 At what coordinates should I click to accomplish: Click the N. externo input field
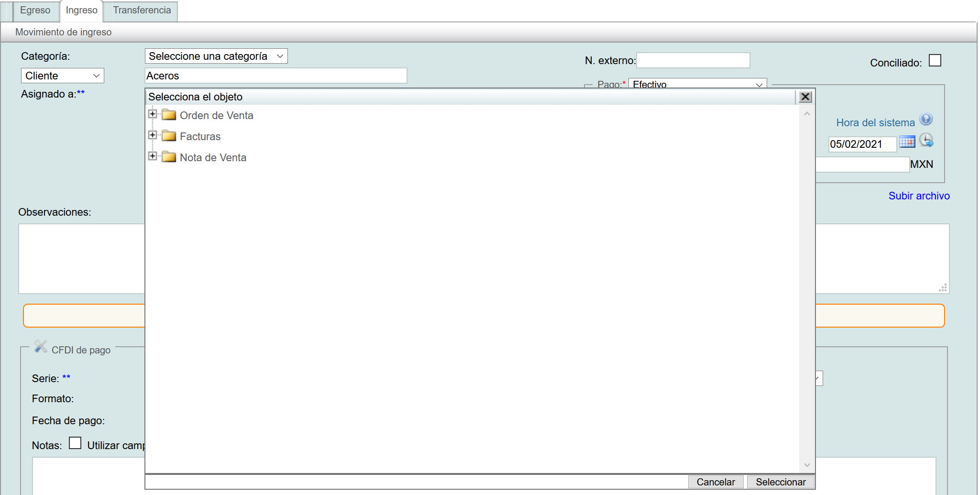click(693, 60)
